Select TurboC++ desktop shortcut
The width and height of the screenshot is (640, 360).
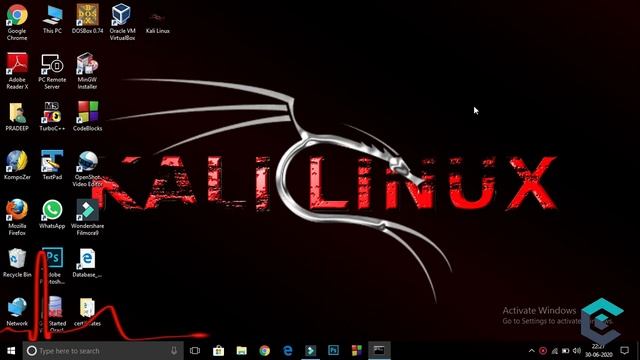tap(52, 117)
